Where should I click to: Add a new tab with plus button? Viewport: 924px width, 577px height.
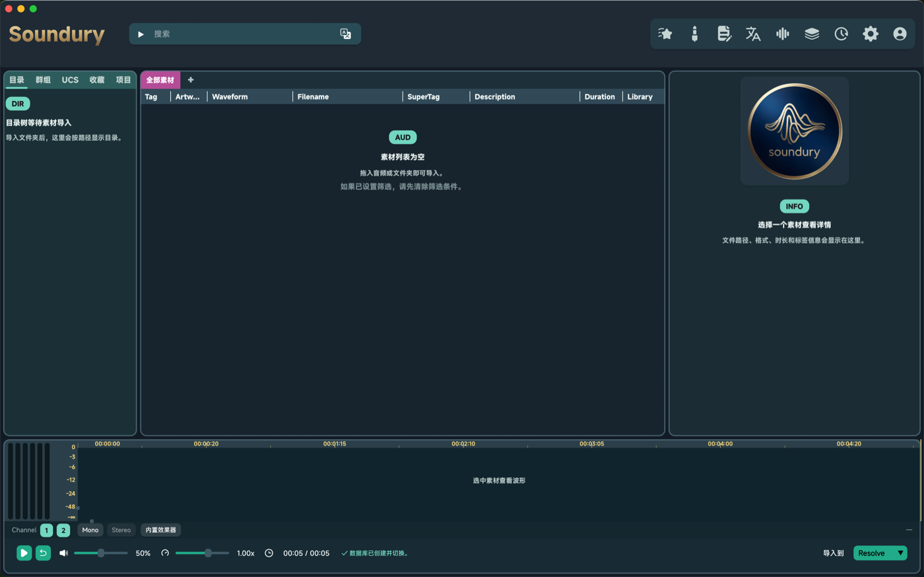tap(191, 80)
